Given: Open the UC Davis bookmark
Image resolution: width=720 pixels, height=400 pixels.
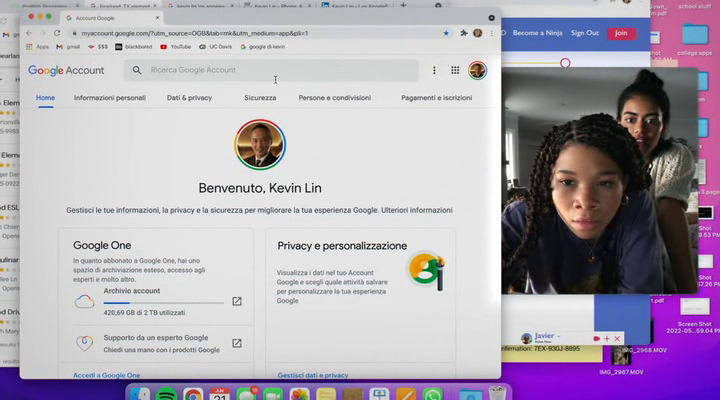Looking at the screenshot, I should (215, 47).
